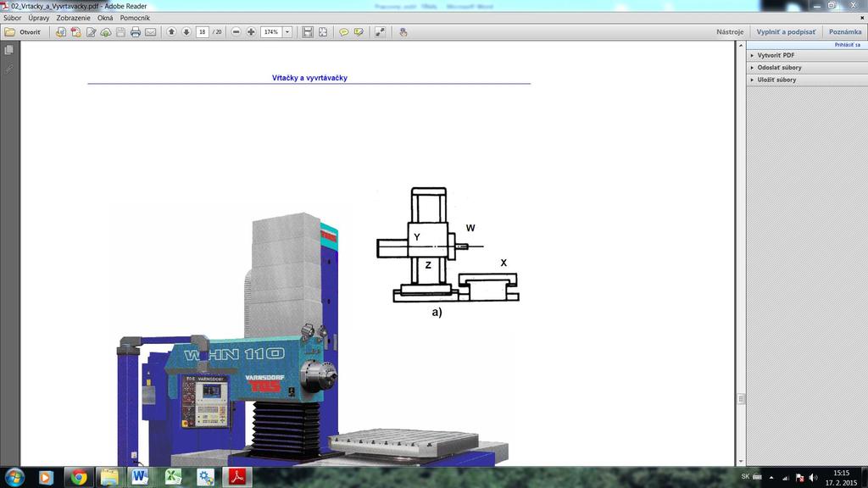Open the attachments paperclip panel
Viewport: 868px width, 488px height.
[x=8, y=69]
